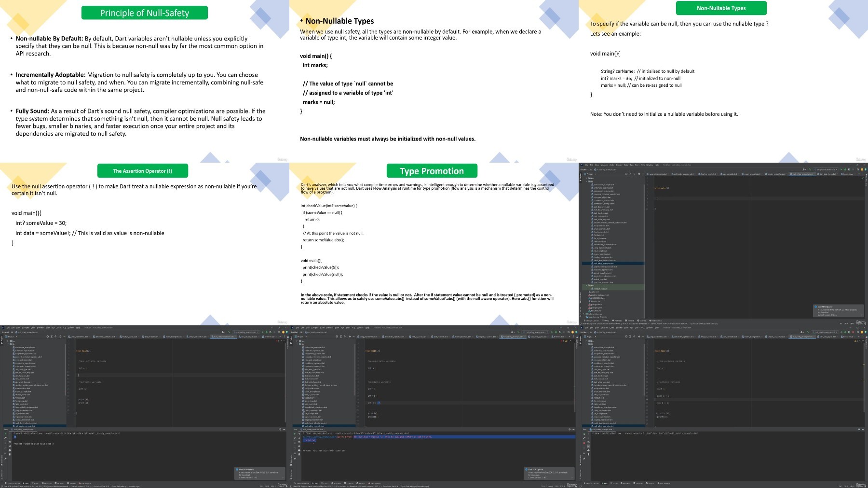Image resolution: width=868 pixels, height=488 pixels.
Task: Click the 'Fully Sound:' bullet paragraph
Action: pos(140,122)
